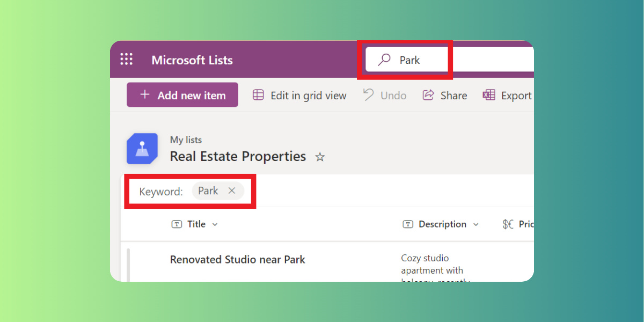644x322 pixels.
Task: Click the Undo command
Action: pyautogui.click(x=385, y=96)
